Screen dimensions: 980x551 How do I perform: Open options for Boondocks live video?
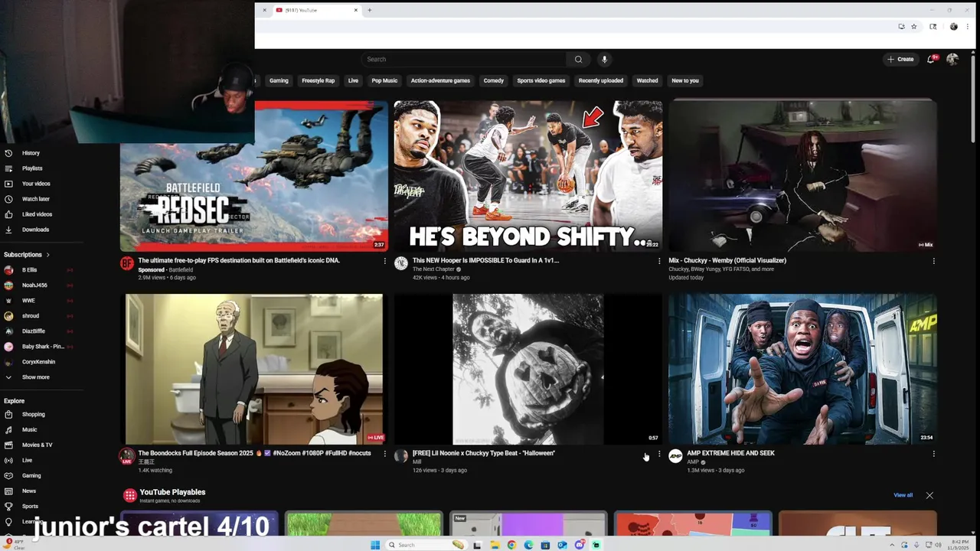pyautogui.click(x=384, y=454)
